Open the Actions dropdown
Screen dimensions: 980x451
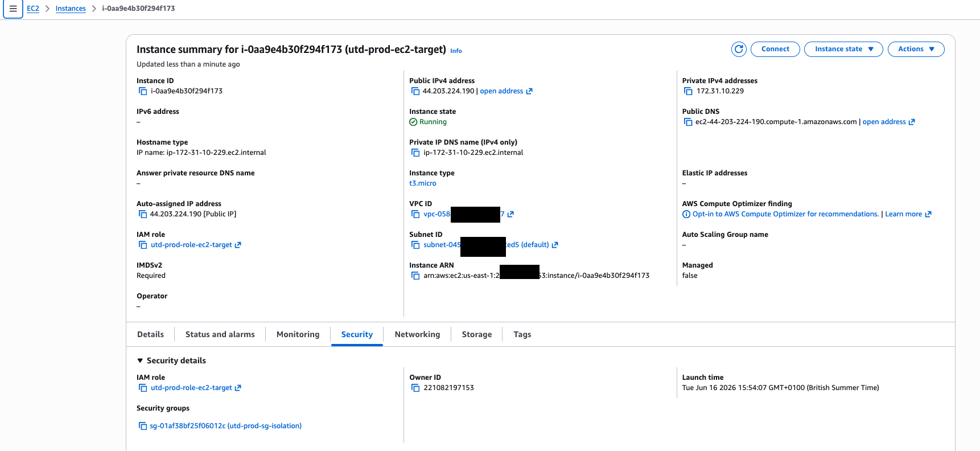[x=916, y=49]
